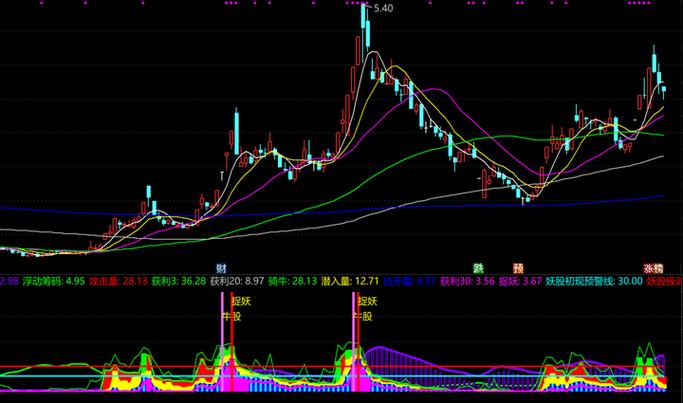The height and width of the screenshot is (403, 683).
Task: Select the 骑牛: 28.13 indicator readout
Action: (292, 281)
